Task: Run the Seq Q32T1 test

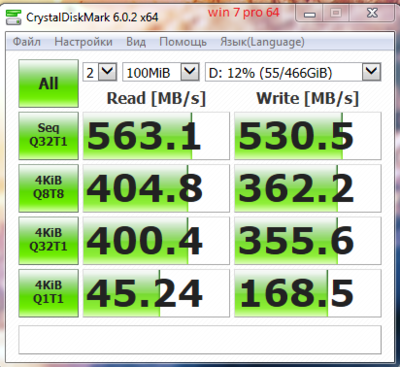Action: (x=49, y=136)
